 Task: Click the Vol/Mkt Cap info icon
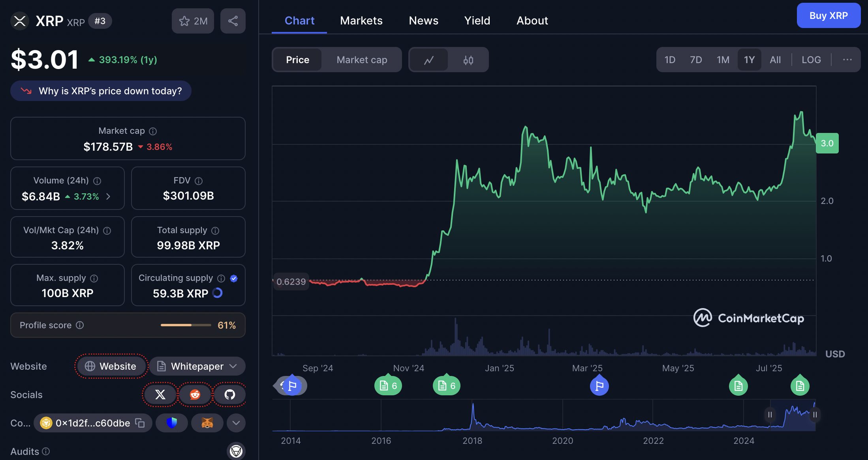pos(107,230)
